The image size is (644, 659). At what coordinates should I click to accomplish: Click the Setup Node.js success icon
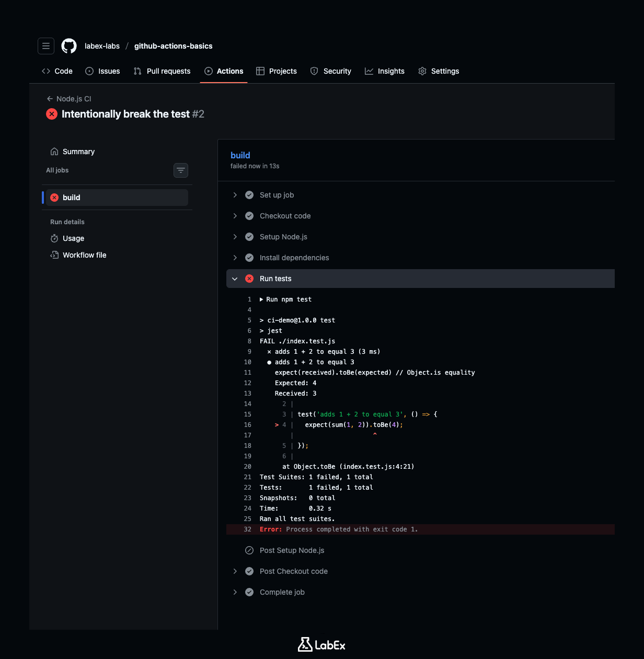click(x=249, y=237)
